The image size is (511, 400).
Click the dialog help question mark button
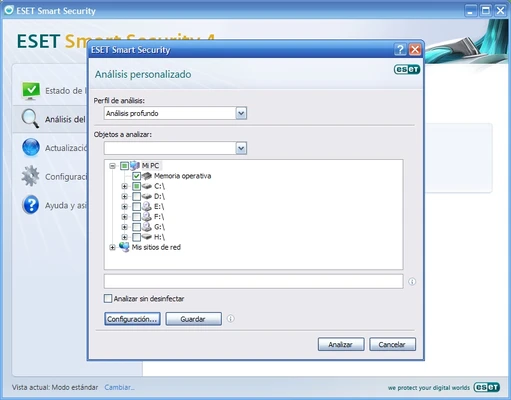400,50
